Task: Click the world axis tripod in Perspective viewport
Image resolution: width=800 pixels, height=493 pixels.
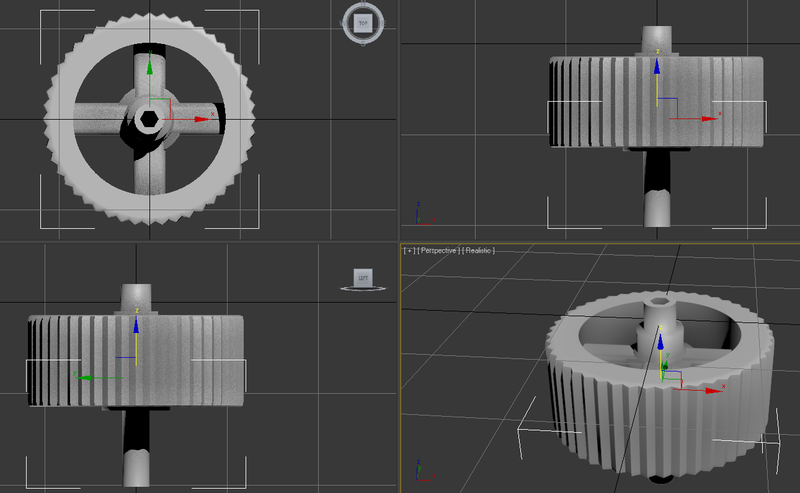Action: tap(418, 468)
